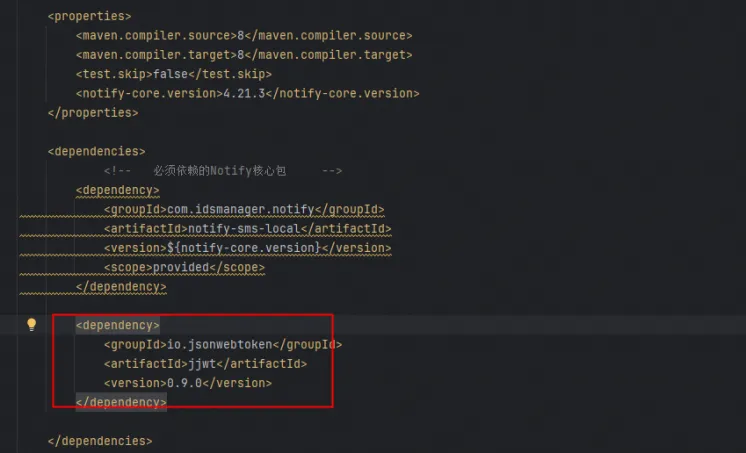Click the closing </properties> tag
Viewport: 746px width, 453px height.
click(x=93, y=112)
